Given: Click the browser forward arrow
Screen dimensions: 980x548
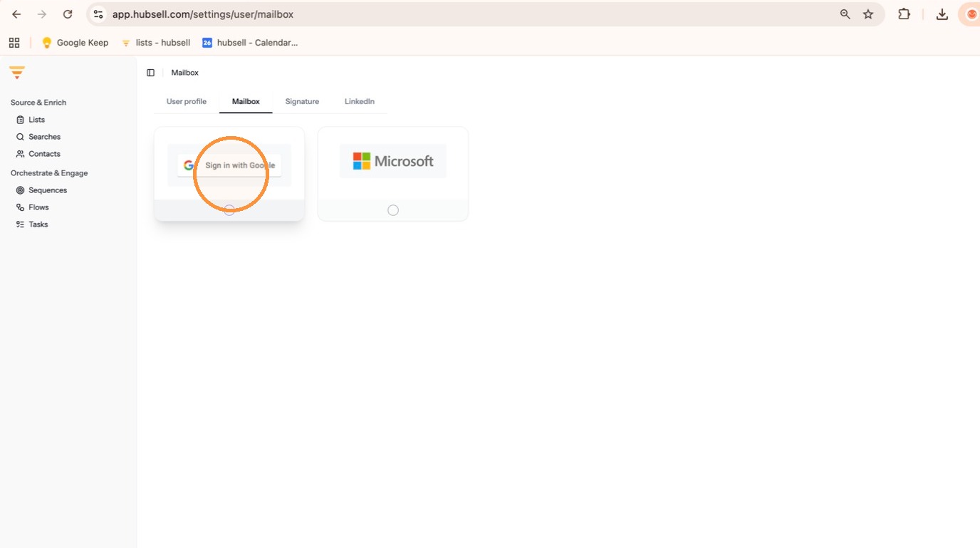Looking at the screenshot, I should [x=42, y=14].
